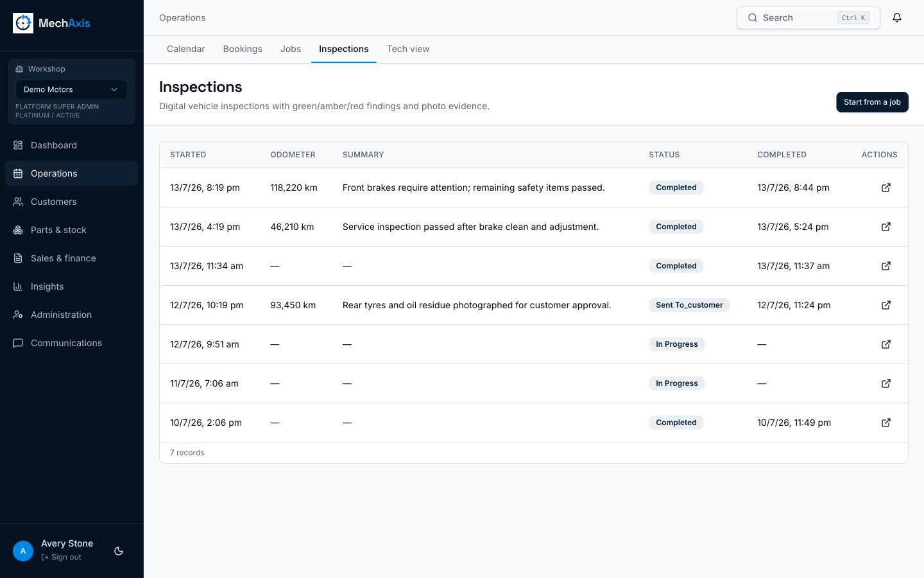Open inspection started 11/7/26, 7:06 am
924x578 pixels.
886,383
